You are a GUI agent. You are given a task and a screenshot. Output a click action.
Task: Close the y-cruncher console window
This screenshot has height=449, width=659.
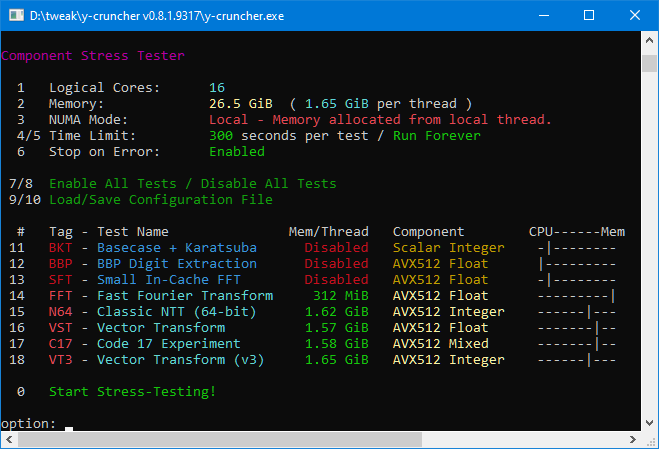pyautogui.click(x=635, y=16)
